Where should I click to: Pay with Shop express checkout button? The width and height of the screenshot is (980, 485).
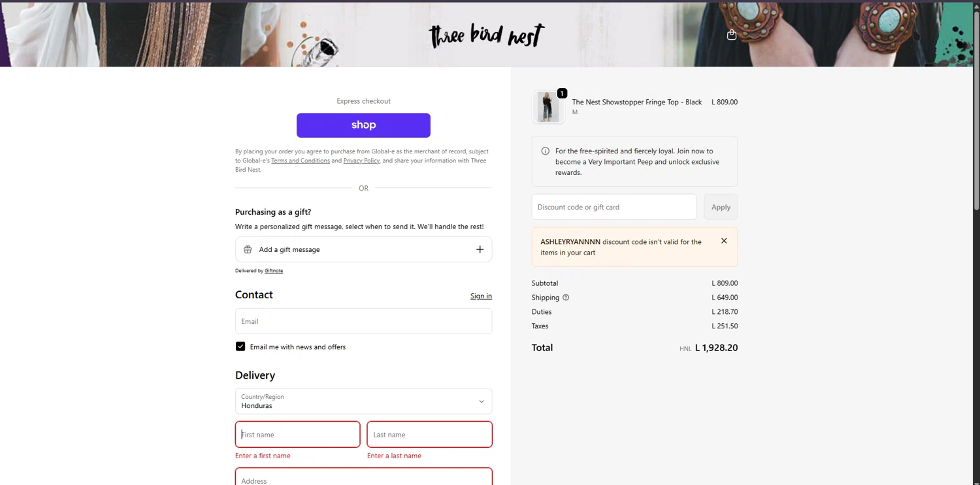click(x=363, y=125)
